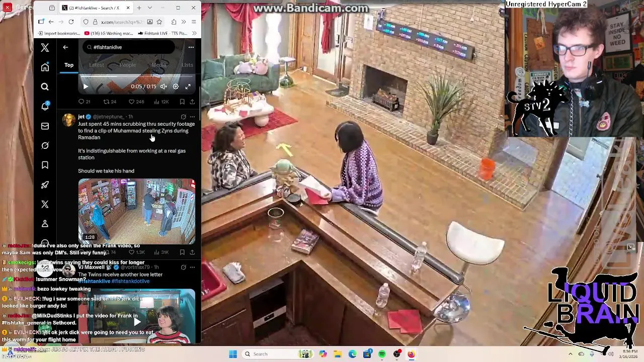Open jet's profile name link
This screenshot has width=644, height=362.
point(81,117)
